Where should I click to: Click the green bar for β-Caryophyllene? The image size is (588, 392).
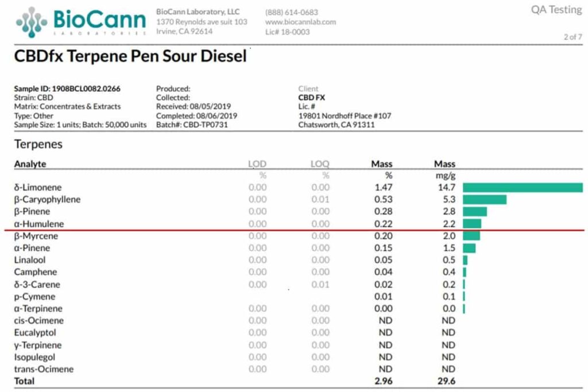pos(485,200)
